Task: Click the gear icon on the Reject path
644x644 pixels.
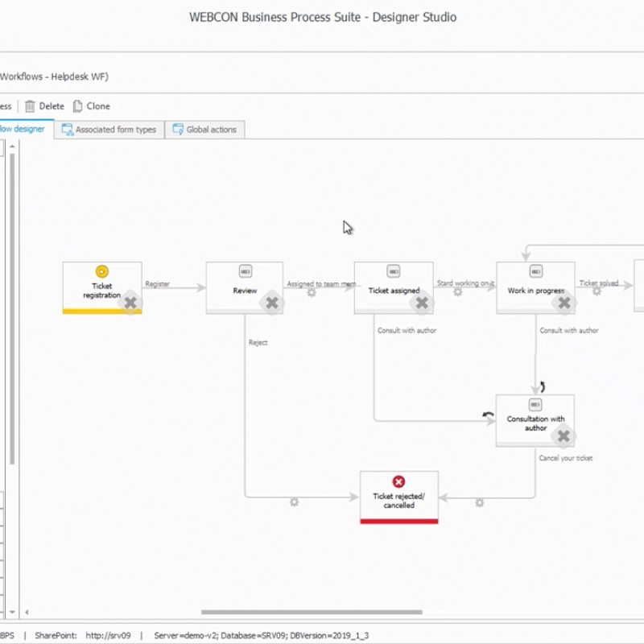Action: pos(295,502)
